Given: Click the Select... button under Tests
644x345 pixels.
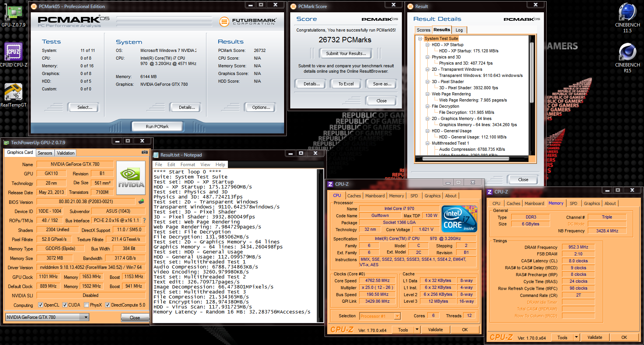Looking at the screenshot, I should pyautogui.click(x=85, y=107).
